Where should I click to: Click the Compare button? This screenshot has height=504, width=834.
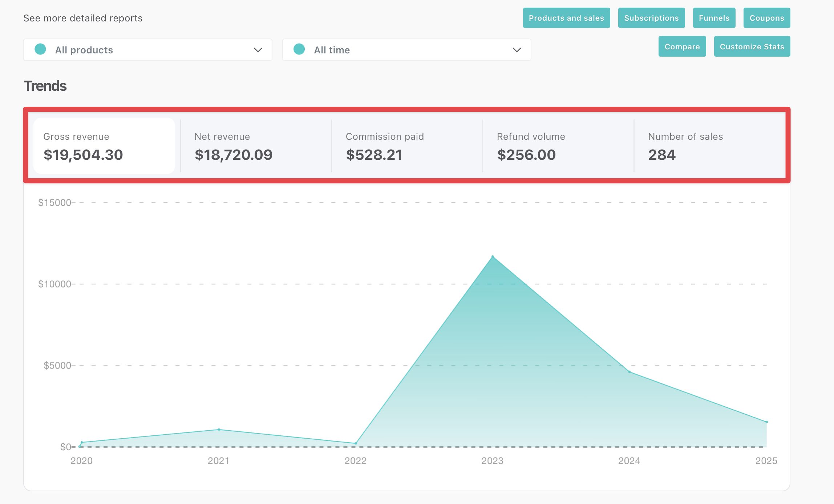[682, 46]
